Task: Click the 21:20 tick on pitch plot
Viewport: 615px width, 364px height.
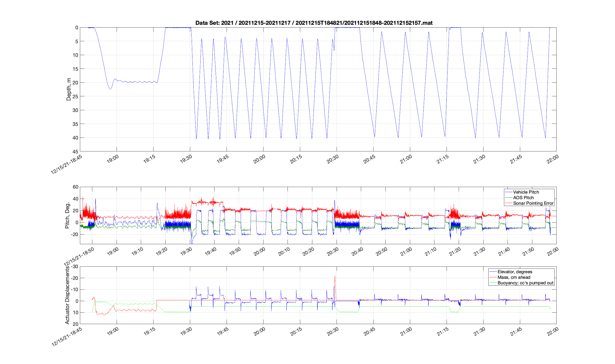Action: point(455,252)
